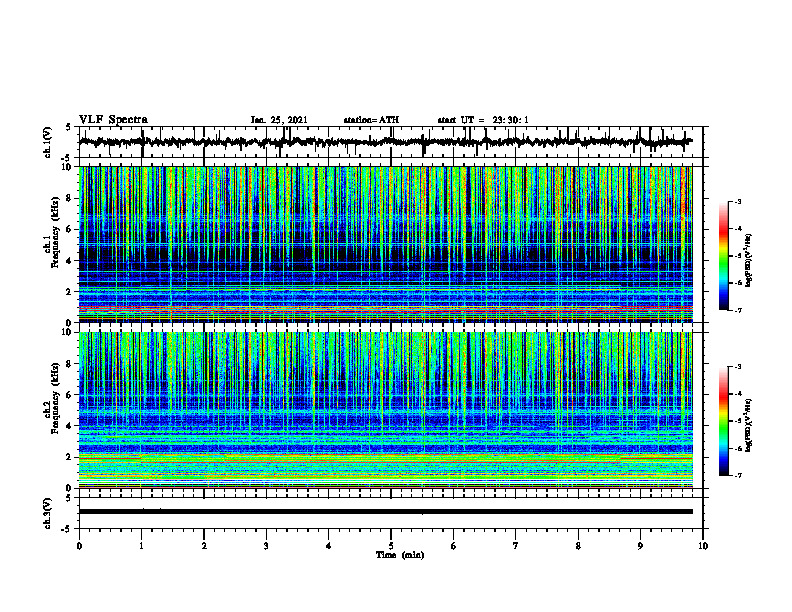The height and width of the screenshot is (612, 792).
Task: Click the ch.3 flat black voltage trace
Action: coord(385,512)
